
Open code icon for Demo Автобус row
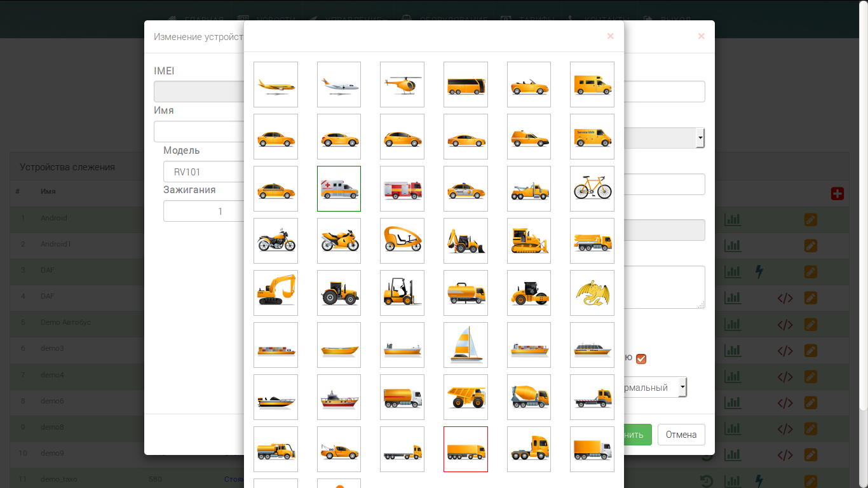785,324
